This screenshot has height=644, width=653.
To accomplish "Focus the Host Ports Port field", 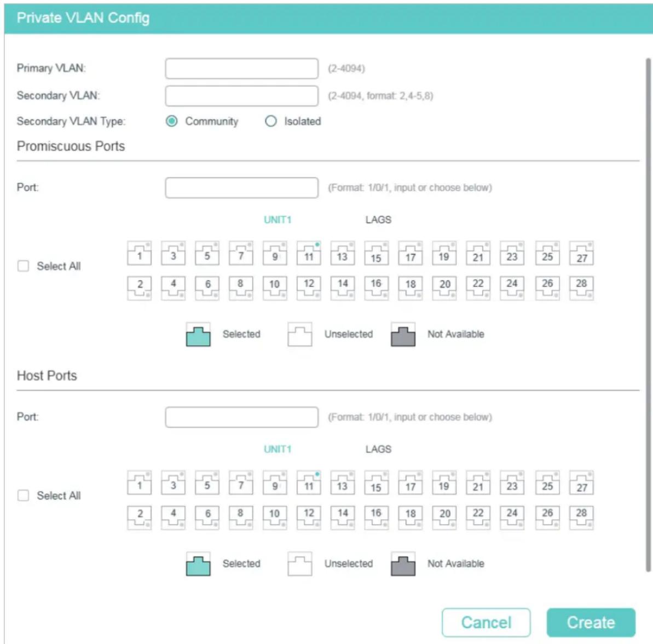I will [x=241, y=417].
